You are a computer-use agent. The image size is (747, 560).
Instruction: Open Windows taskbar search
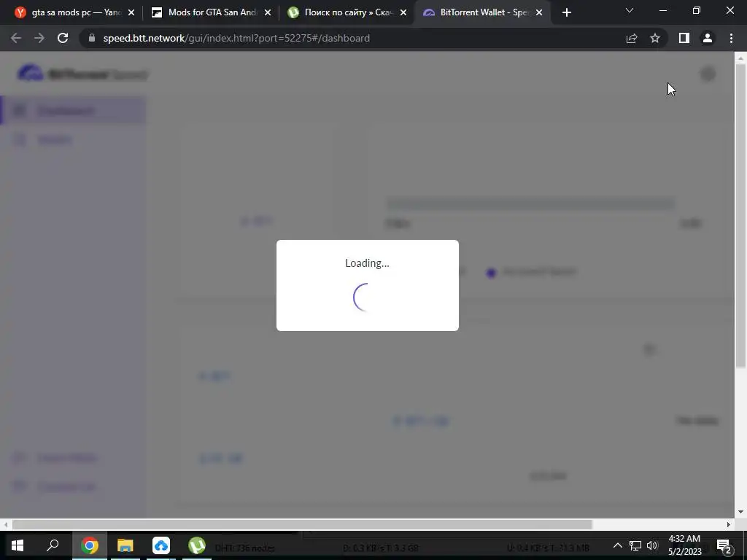pos(53,545)
